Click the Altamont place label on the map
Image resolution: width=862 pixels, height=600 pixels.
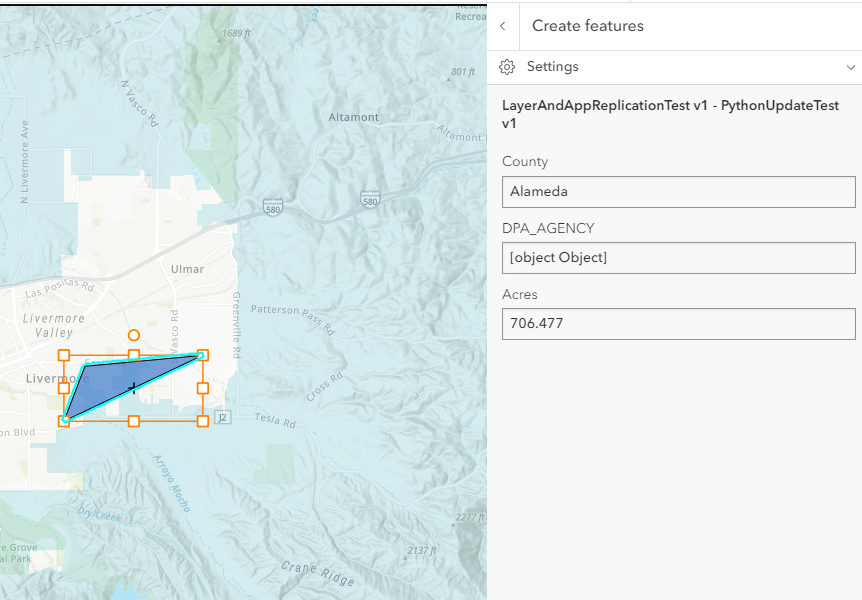[354, 117]
